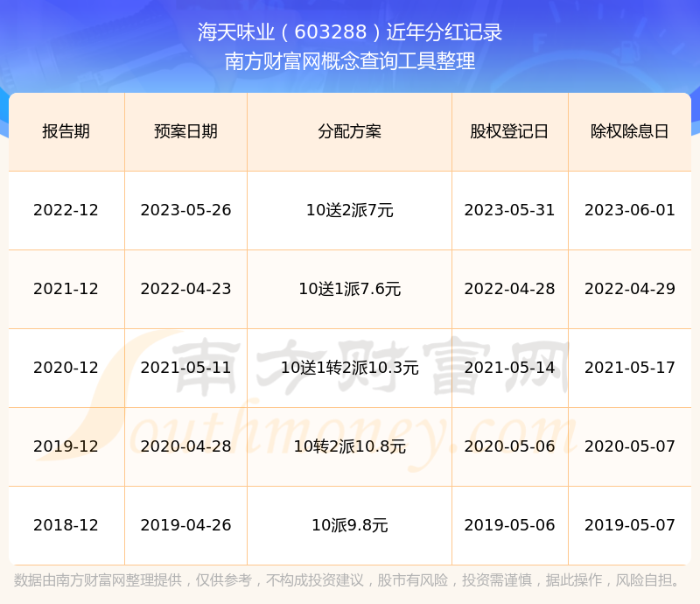Click proposal date 2020-04-28

pyautogui.click(x=185, y=446)
